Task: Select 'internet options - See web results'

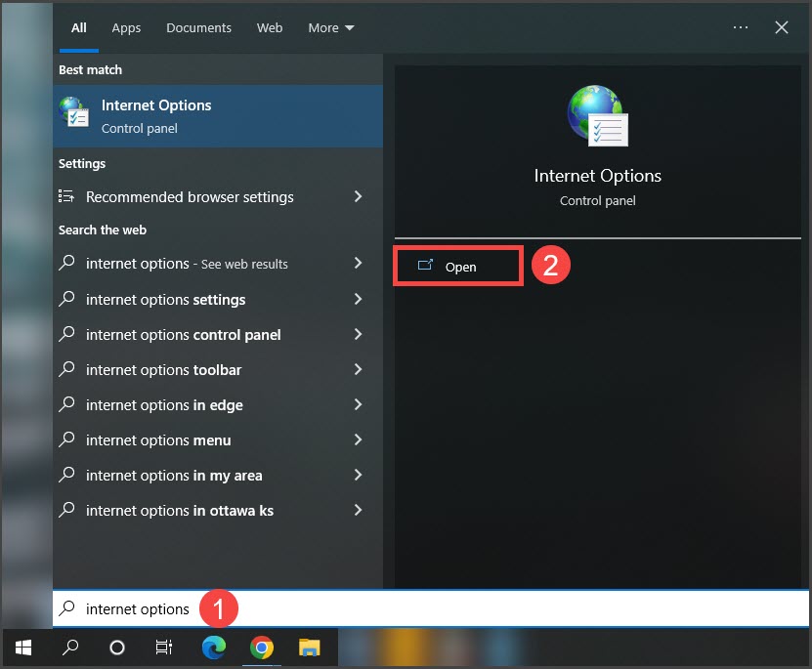Action: click(218, 264)
